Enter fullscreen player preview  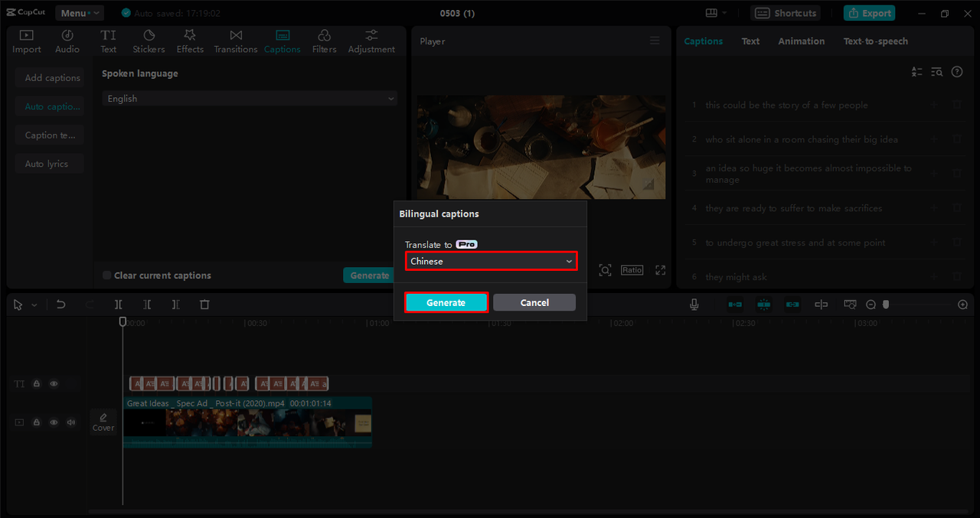(660, 270)
